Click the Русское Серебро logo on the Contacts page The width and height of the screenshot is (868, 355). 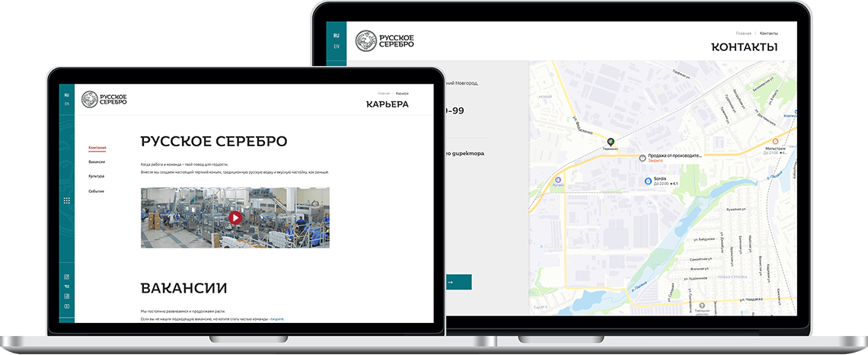[x=385, y=41]
